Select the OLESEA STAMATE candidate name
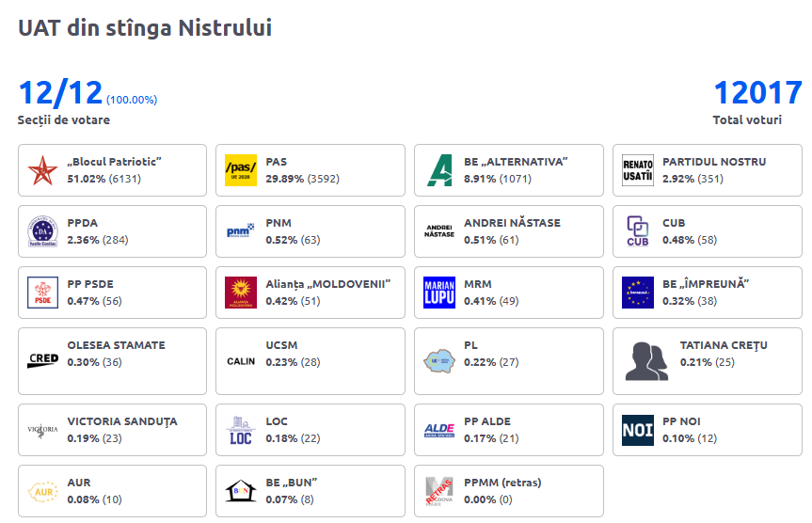This screenshot has height=523, width=812. [x=116, y=345]
